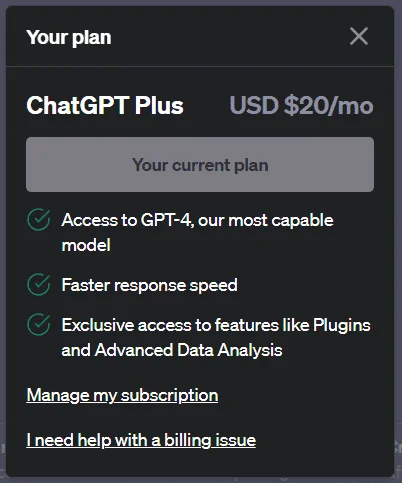Click the Faster response speed text
402x483 pixels.
[150, 285]
